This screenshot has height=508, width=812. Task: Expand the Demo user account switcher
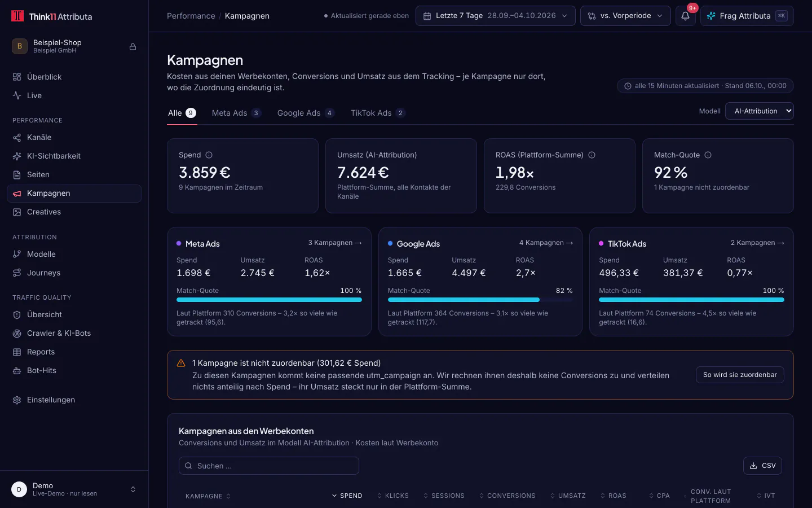74,489
